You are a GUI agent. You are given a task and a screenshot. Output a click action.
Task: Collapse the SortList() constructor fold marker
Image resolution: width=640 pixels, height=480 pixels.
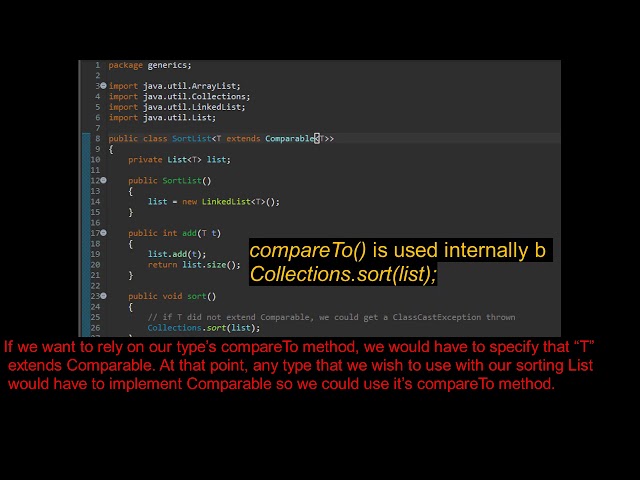tap(104, 180)
